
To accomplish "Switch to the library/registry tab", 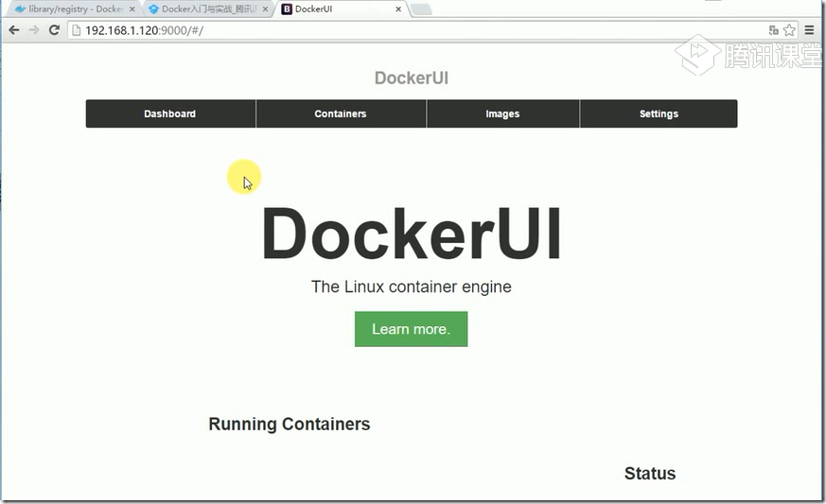I will pyautogui.click(x=75, y=9).
